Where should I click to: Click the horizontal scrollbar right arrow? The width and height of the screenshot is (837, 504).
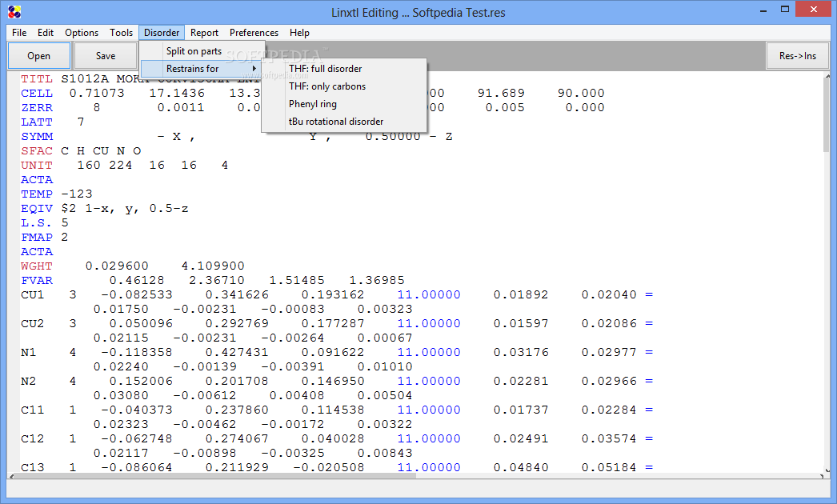pos(821,476)
